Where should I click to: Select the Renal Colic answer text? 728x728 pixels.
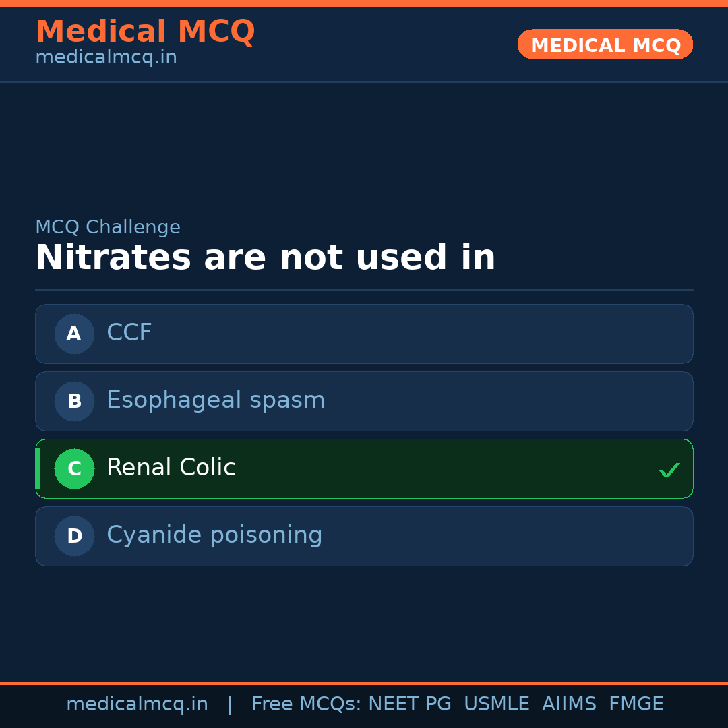(171, 468)
